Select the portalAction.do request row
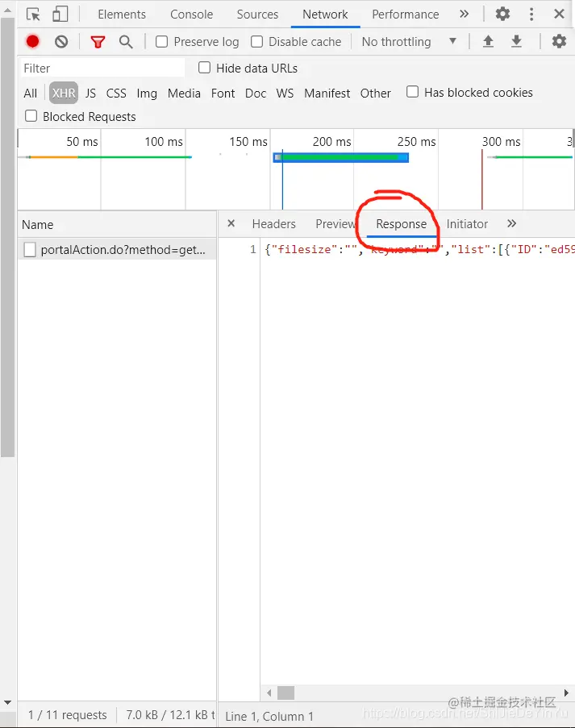This screenshot has height=728, width=575. point(117,250)
